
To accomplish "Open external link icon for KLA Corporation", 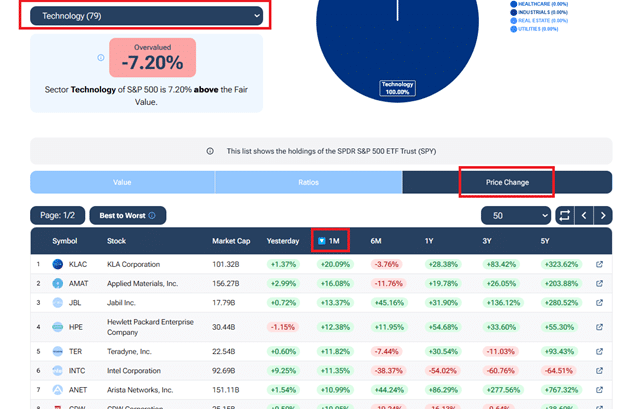I will coord(599,265).
